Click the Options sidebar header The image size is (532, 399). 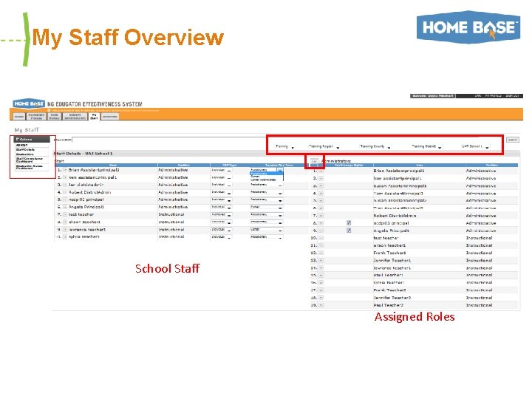pyautogui.click(x=32, y=139)
